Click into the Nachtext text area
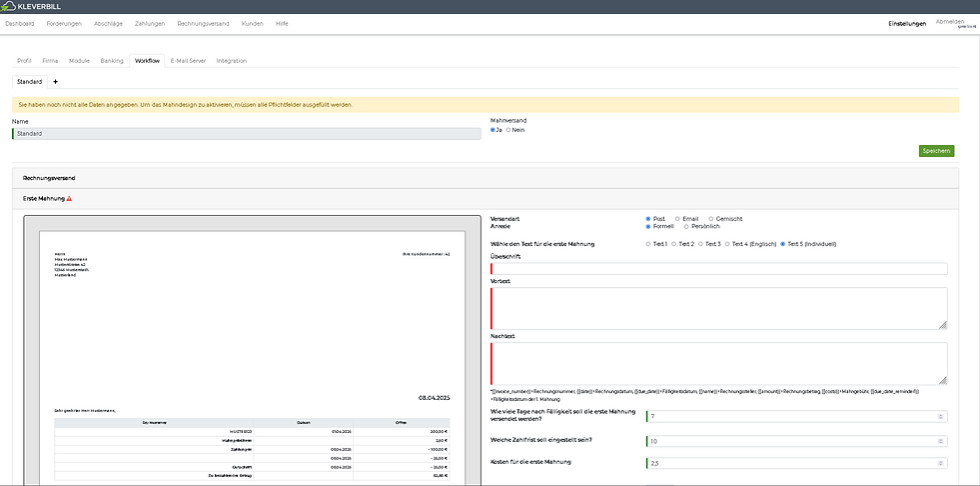 [718, 363]
